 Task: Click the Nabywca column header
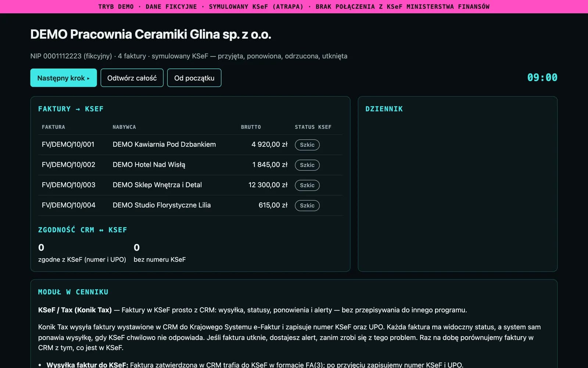[124, 127]
